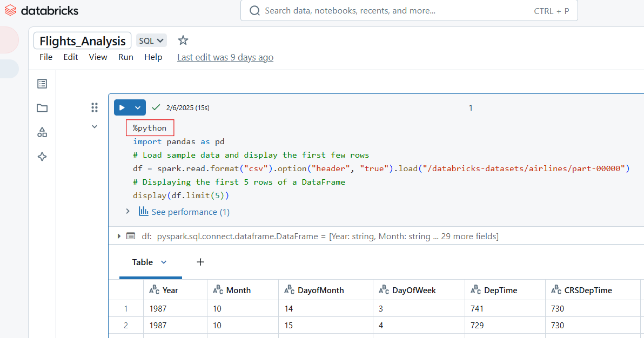This screenshot has height=338, width=644.
Task: Open the Assistant sparkle sidebar icon
Action: 42,157
